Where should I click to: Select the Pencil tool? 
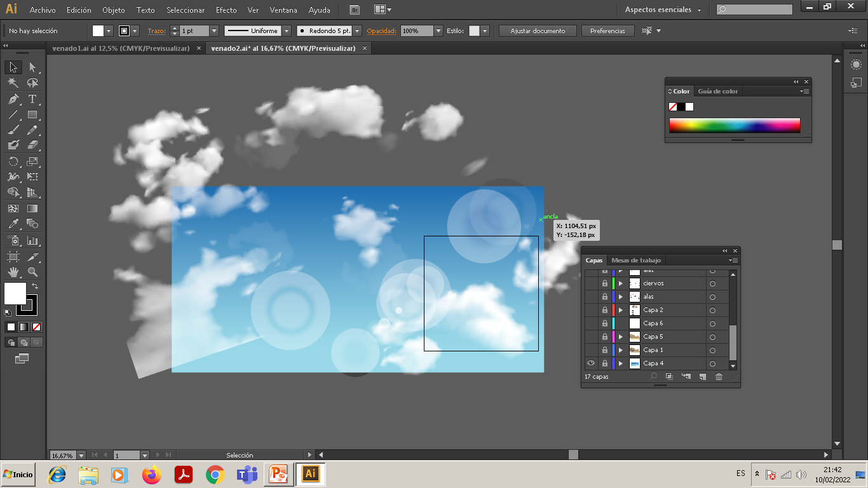pyautogui.click(x=32, y=130)
